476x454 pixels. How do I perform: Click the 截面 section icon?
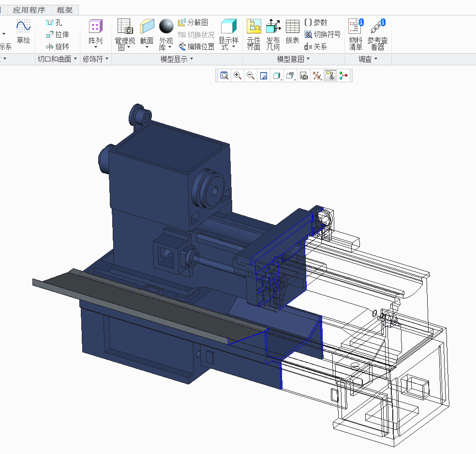(x=147, y=27)
